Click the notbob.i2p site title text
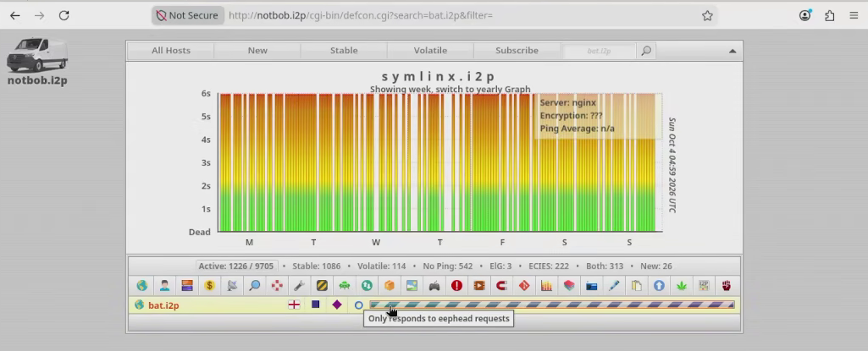868x351 pixels. (37, 80)
